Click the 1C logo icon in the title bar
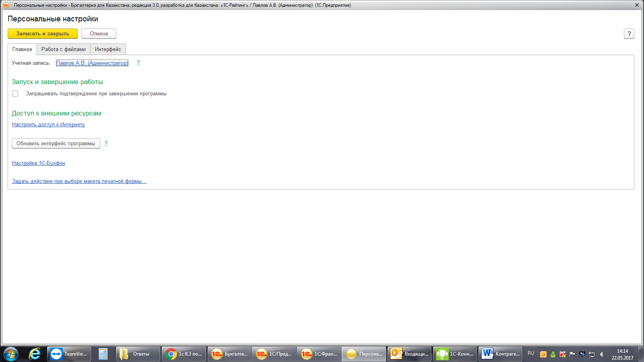This screenshot has height=362, width=644. tap(6, 5)
